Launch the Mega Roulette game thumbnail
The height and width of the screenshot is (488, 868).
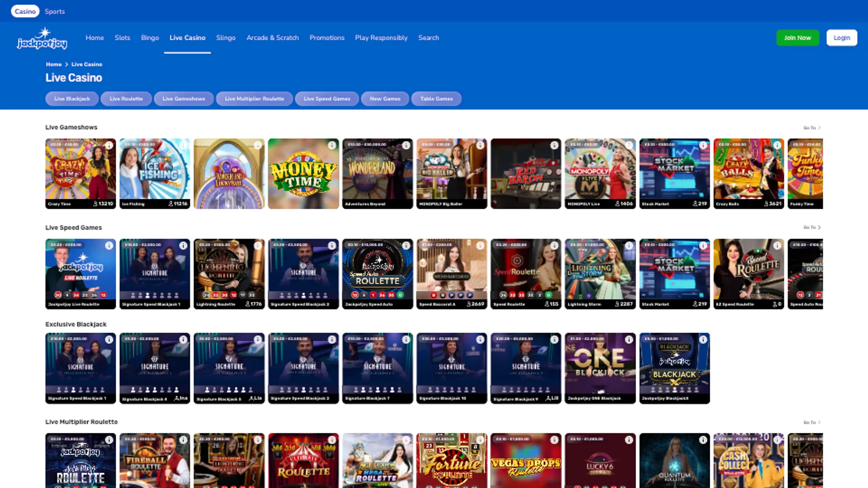(x=377, y=461)
